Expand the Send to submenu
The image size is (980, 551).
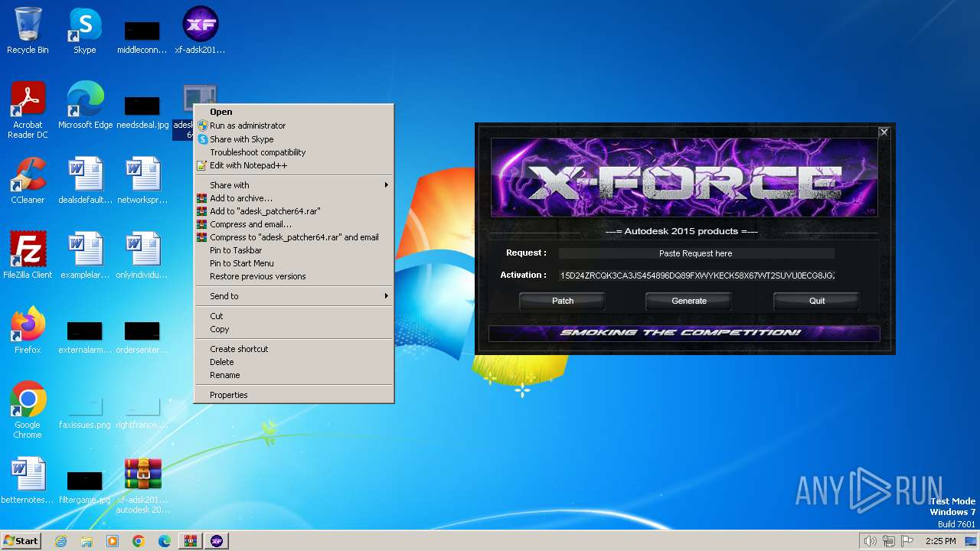click(294, 296)
